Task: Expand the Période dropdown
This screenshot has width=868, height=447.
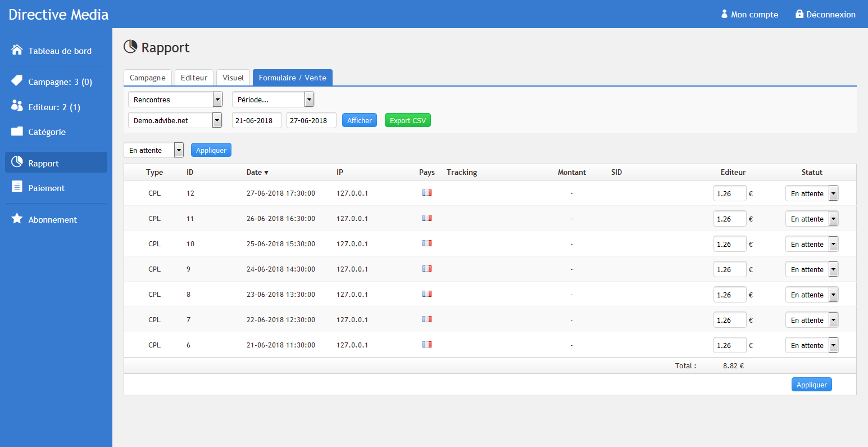Action: (273, 100)
